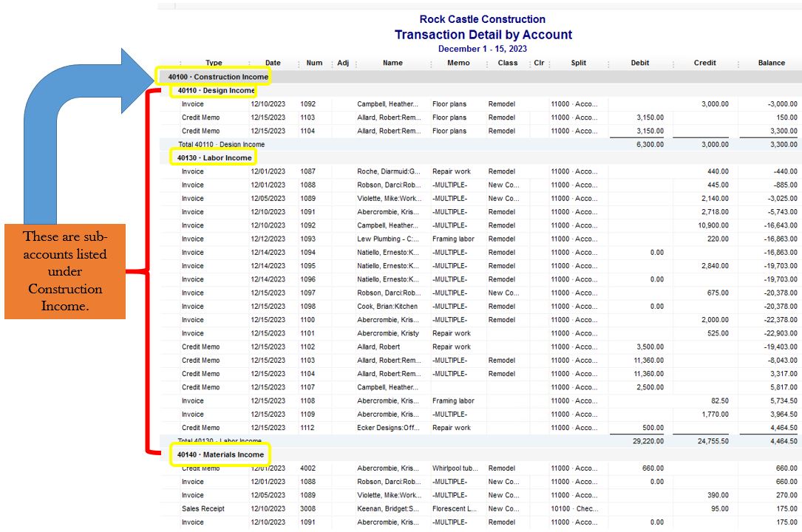Click the 390.00 credit amount
Image resolution: width=802 pixels, height=532 pixels.
(x=718, y=495)
